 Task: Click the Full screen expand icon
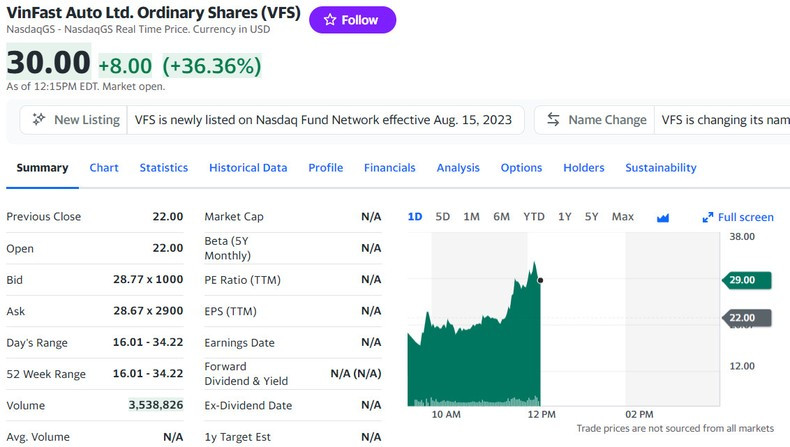(x=707, y=217)
